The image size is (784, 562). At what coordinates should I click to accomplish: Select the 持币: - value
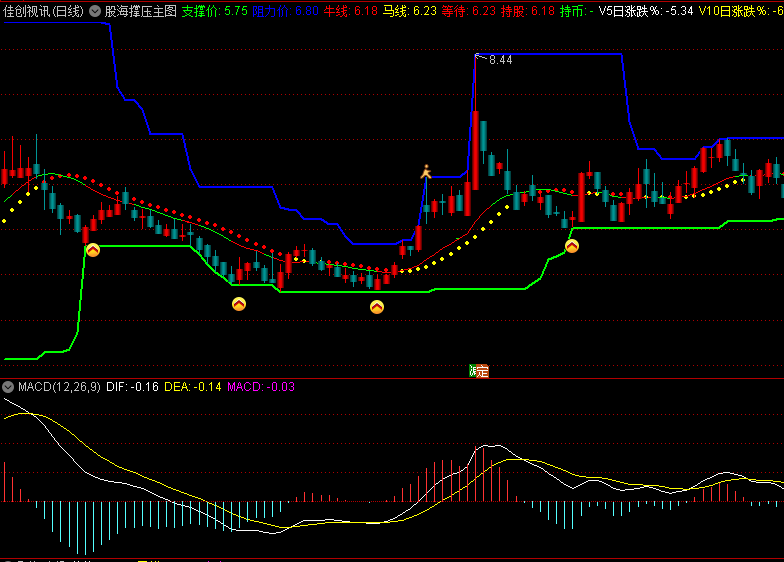point(576,11)
